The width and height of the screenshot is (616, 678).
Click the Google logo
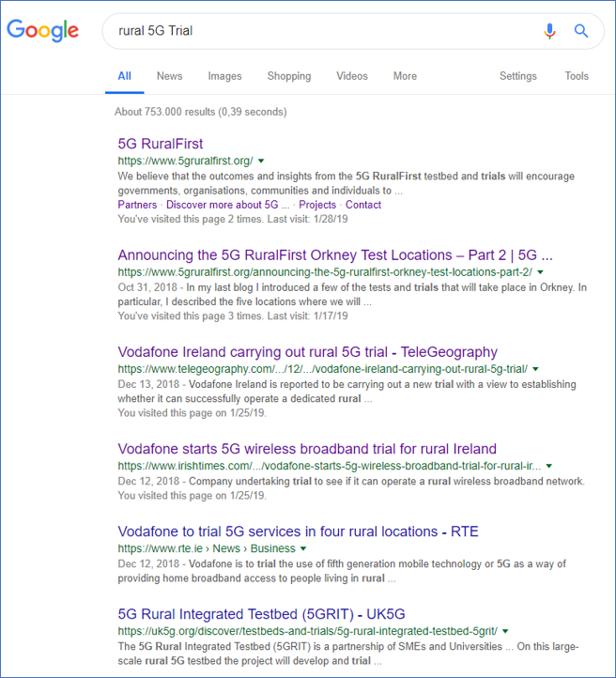42,30
